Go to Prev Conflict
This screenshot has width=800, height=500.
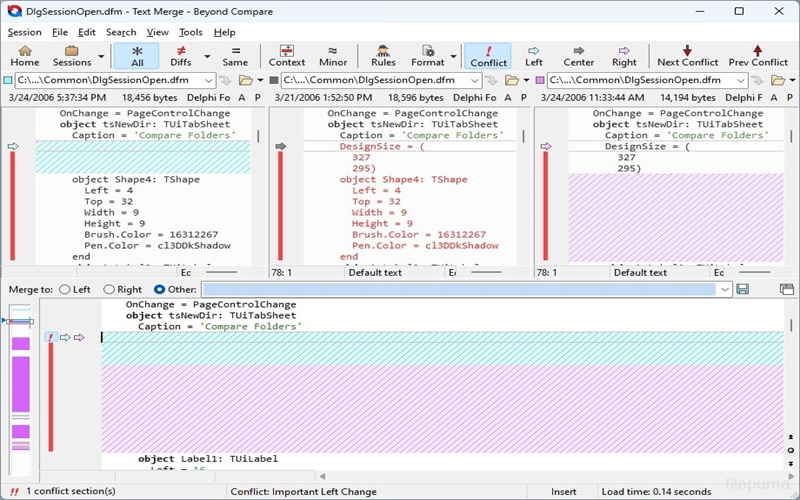[757, 55]
